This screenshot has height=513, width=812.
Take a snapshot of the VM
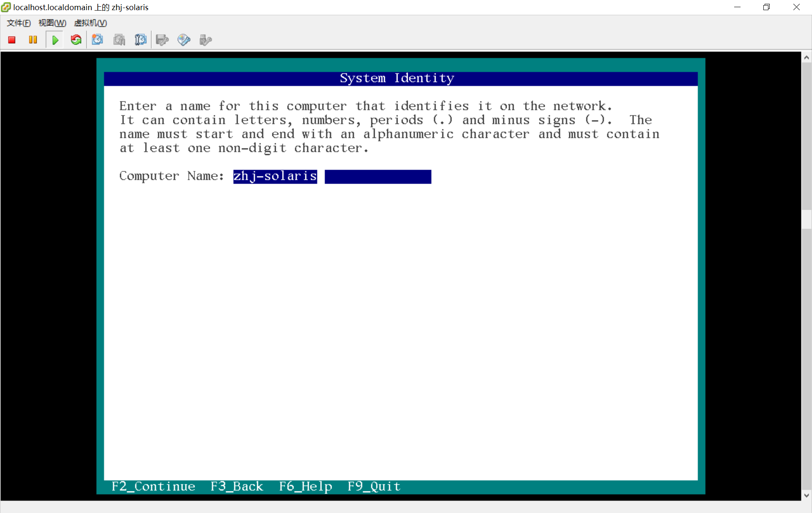[98, 40]
